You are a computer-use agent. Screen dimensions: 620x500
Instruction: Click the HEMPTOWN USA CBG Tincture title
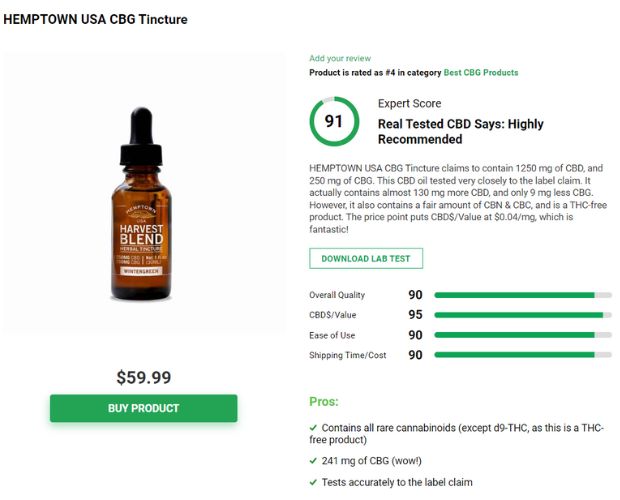(95, 19)
